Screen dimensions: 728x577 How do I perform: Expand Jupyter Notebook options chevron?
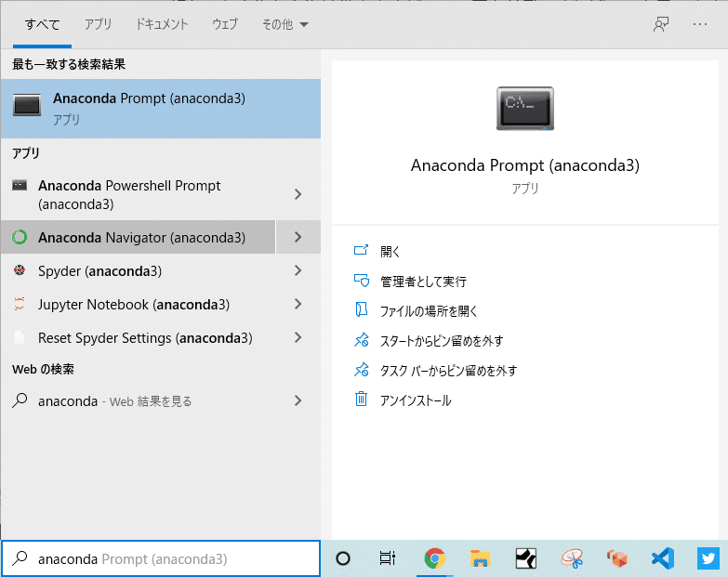[298, 304]
